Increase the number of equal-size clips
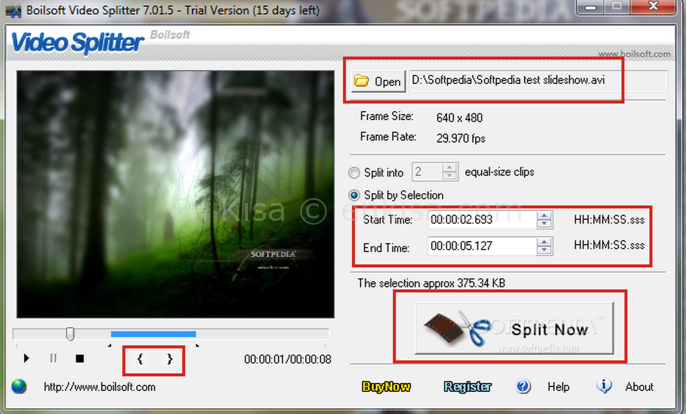 450,168
